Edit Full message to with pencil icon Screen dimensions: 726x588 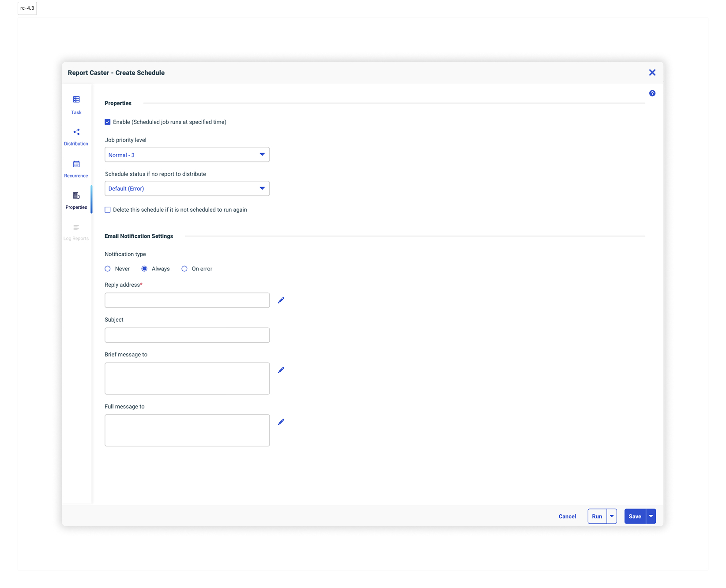tap(281, 422)
